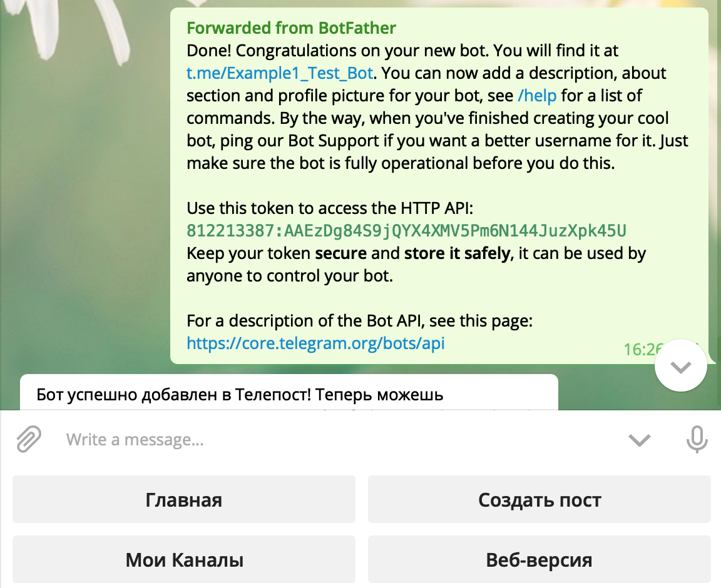This screenshot has width=721, height=588.
Task: Click the Бот успешно добавлен message bubble
Action: [x=289, y=392]
